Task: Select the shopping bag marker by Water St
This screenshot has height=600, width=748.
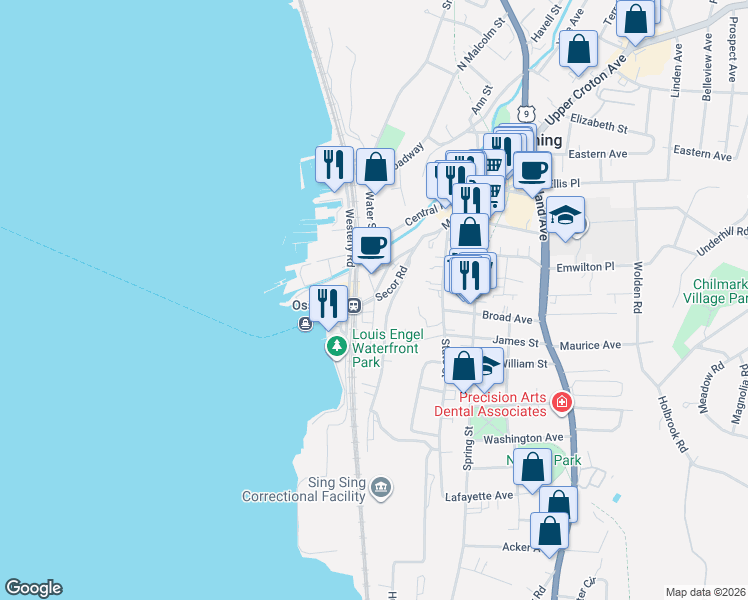Action: coord(375,166)
